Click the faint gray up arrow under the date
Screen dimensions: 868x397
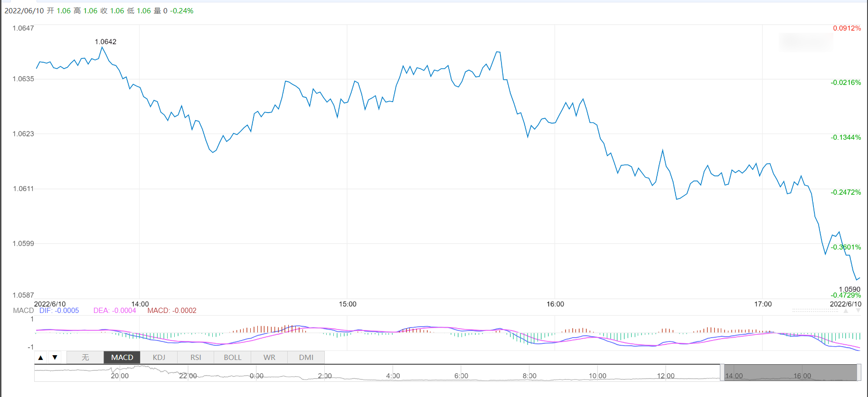(x=845, y=311)
